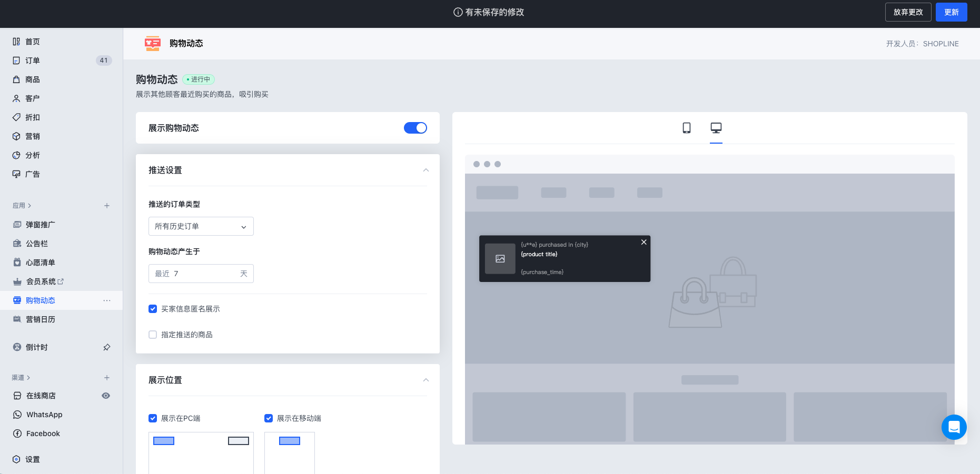Click 放弃更改 discard changes button

point(908,12)
